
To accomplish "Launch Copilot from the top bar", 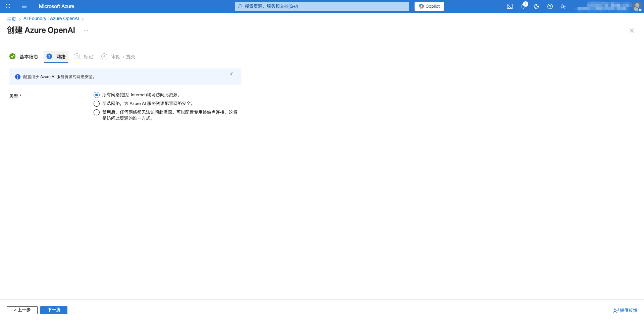I will click(x=429, y=6).
